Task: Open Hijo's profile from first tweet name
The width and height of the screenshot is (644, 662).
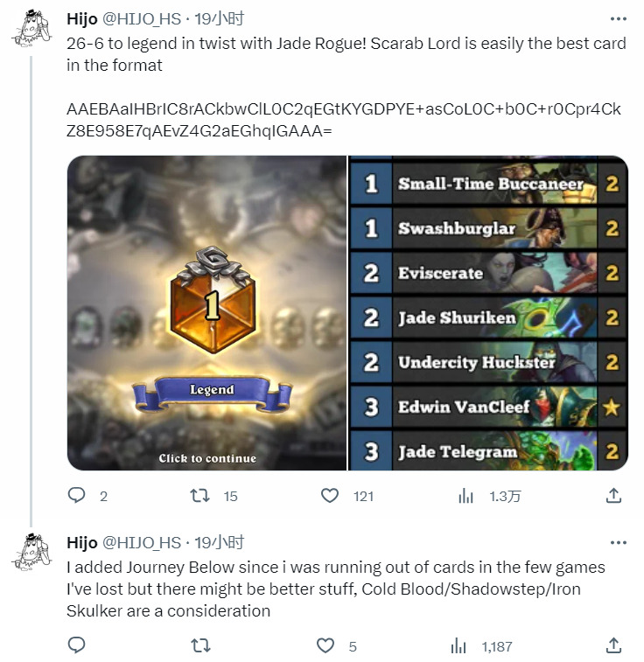Action: coord(82,19)
